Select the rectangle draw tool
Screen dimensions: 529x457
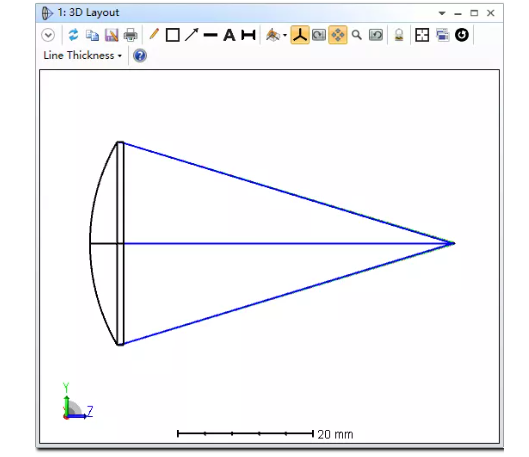[173, 35]
